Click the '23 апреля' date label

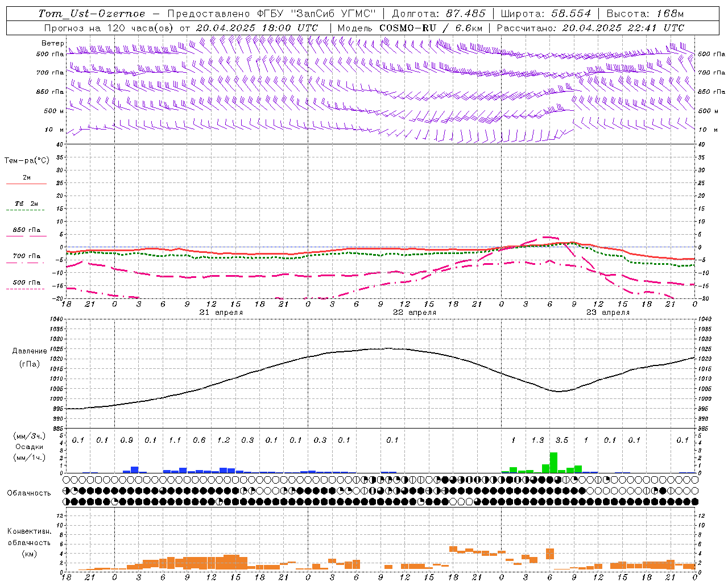[x=608, y=313]
